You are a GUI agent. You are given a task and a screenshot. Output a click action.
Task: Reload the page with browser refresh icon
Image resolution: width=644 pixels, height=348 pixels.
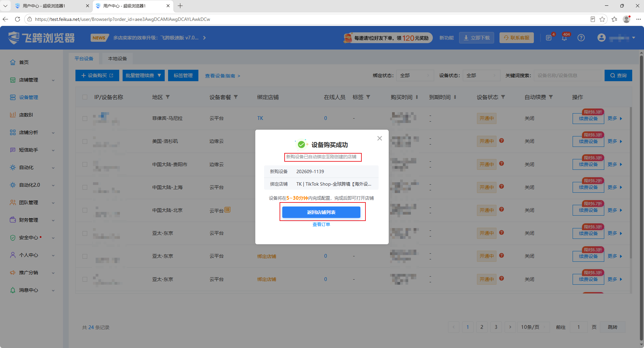point(18,19)
